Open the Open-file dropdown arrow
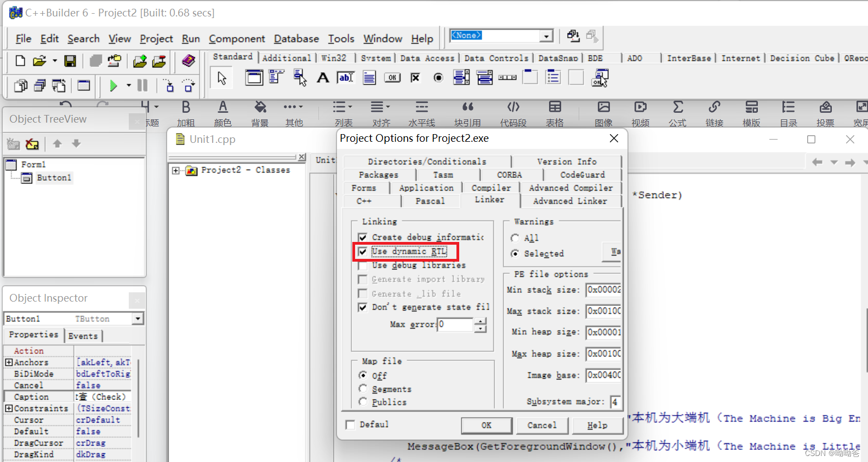 coord(54,61)
